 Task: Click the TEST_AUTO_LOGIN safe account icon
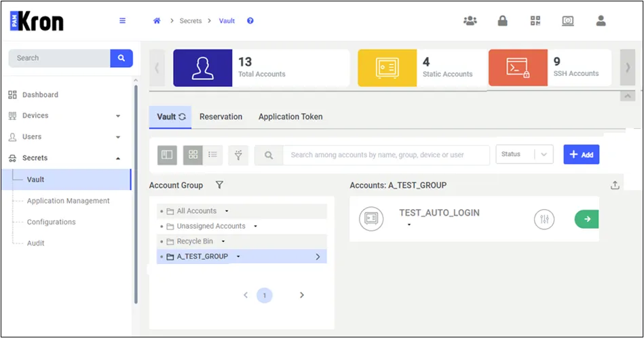[x=371, y=219]
